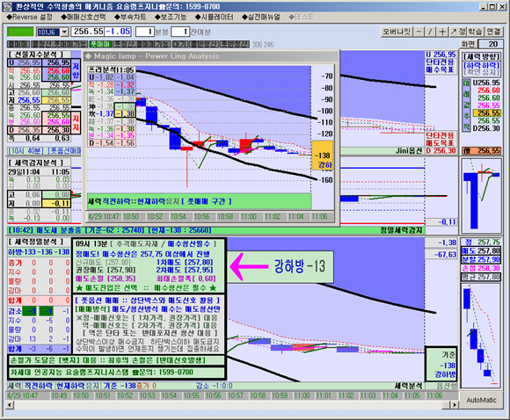Click the AutoMatic button
The height and width of the screenshot is (420, 510).
481,400
